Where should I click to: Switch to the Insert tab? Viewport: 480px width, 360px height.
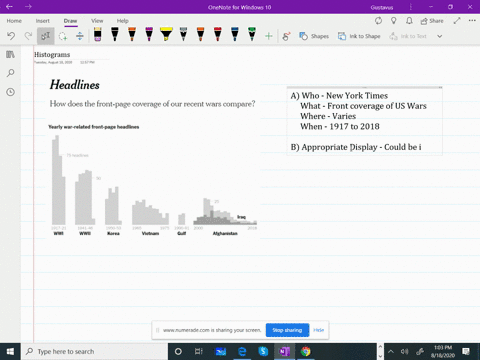tap(43, 21)
